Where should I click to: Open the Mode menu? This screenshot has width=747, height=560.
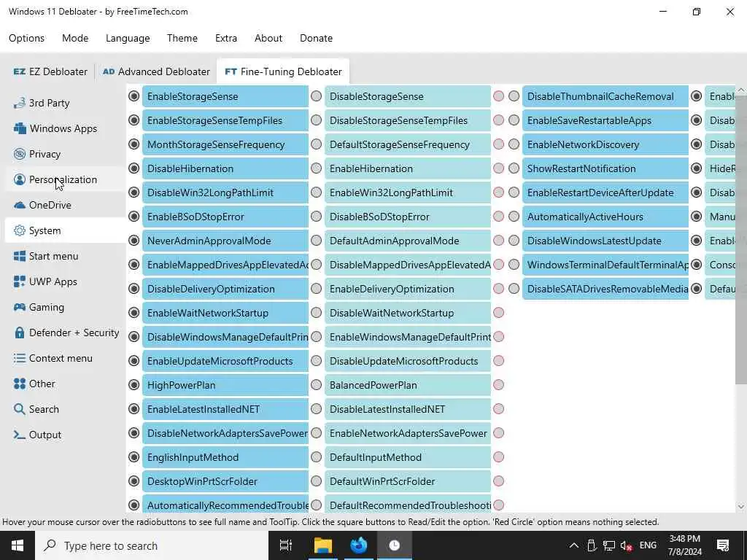click(75, 38)
